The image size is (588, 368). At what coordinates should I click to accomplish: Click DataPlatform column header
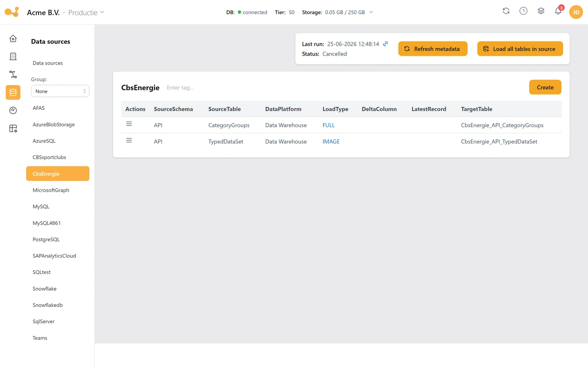(283, 109)
